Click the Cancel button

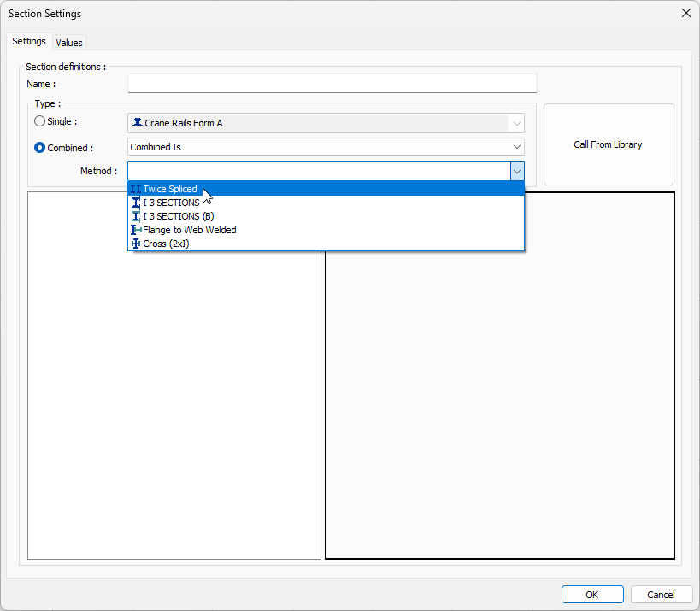[661, 595]
